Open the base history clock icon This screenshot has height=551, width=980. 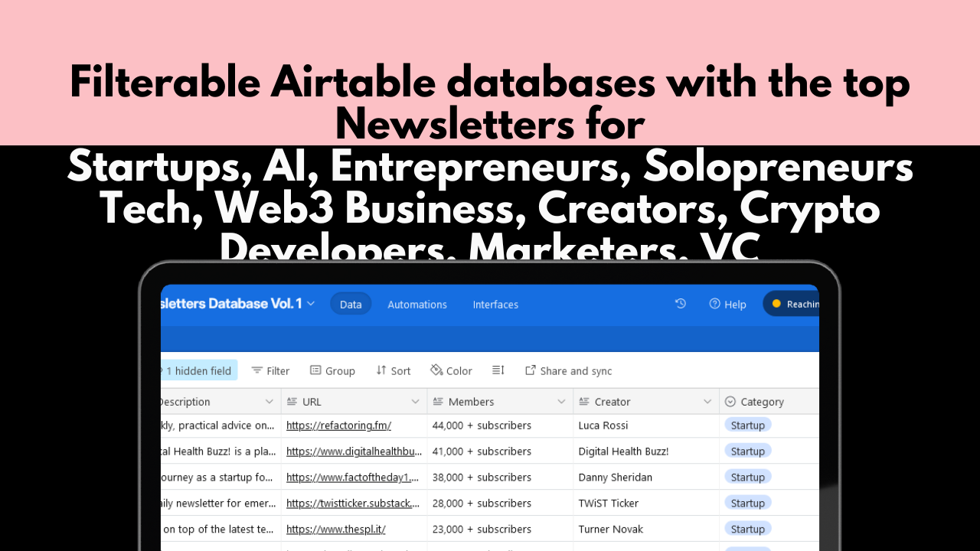coord(680,304)
